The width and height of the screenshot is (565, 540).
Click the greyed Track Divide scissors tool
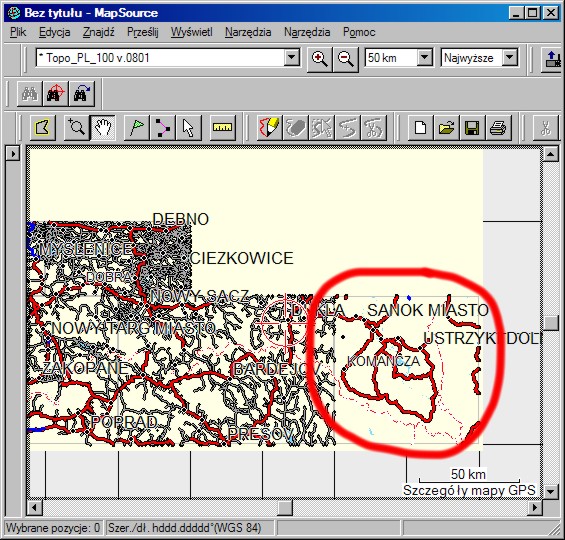374,127
